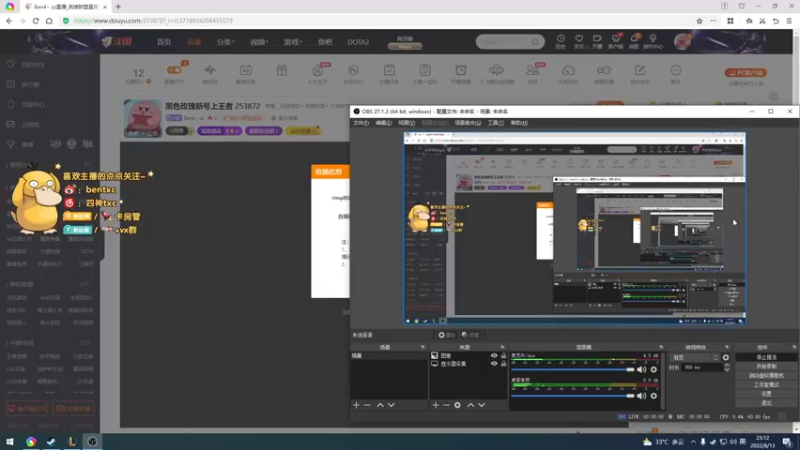This screenshot has width=800, height=450.
Task: Remove the selected scene with the minus button
Action: (x=367, y=405)
